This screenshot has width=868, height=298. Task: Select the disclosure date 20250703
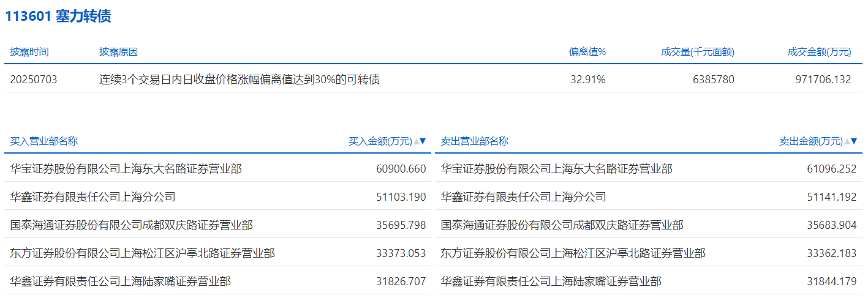pyautogui.click(x=34, y=80)
